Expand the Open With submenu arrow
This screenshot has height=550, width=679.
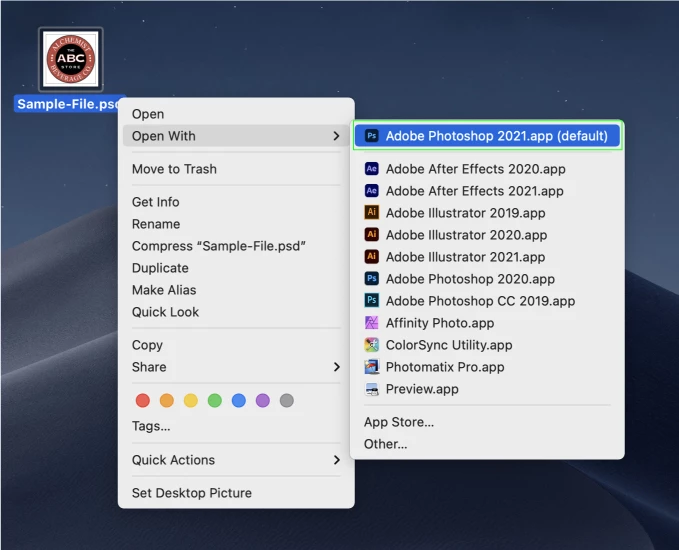336,136
